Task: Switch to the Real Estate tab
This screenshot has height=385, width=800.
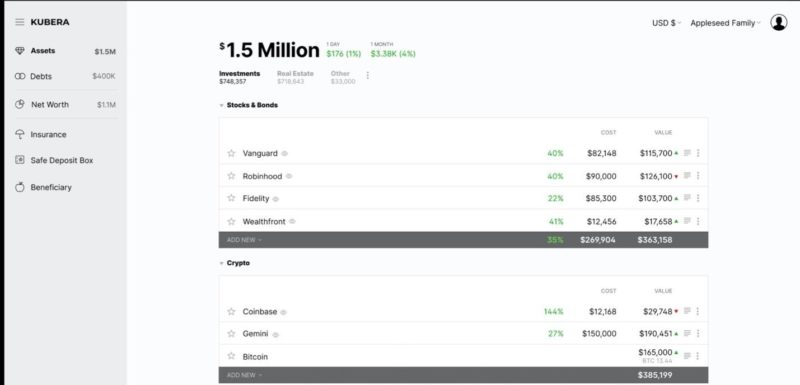Action: 295,77
